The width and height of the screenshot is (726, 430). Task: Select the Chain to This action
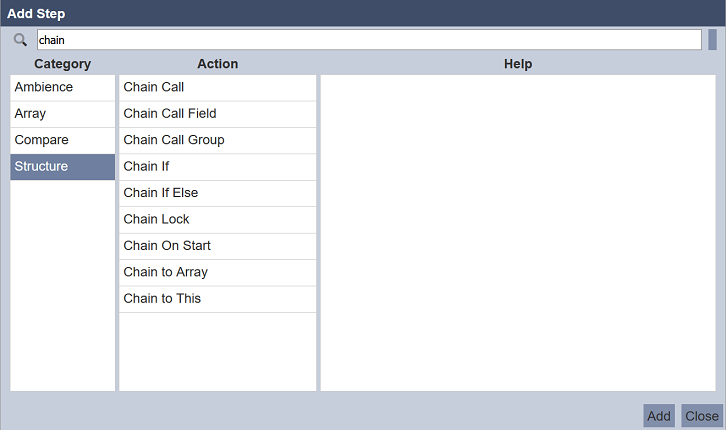(x=217, y=298)
